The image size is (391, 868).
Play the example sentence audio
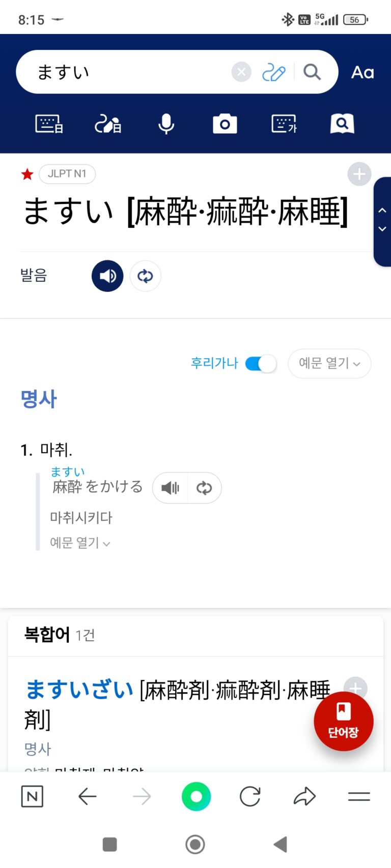point(171,488)
